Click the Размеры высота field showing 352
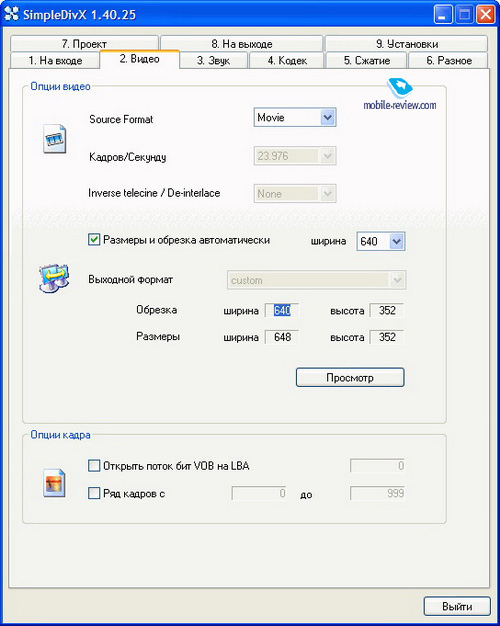500x626 pixels. tap(387, 337)
